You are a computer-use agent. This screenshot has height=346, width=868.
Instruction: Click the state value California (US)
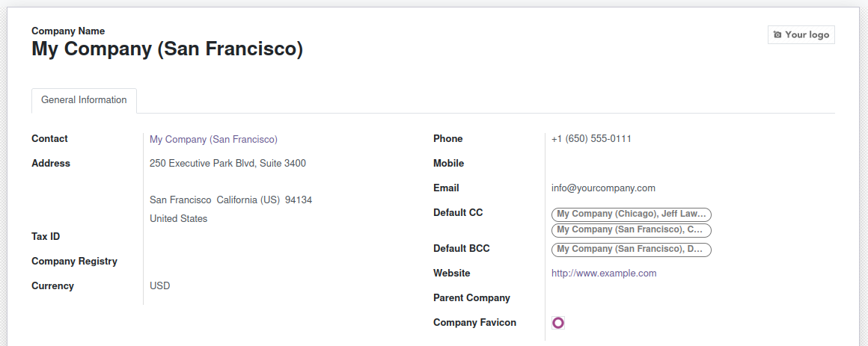point(248,200)
